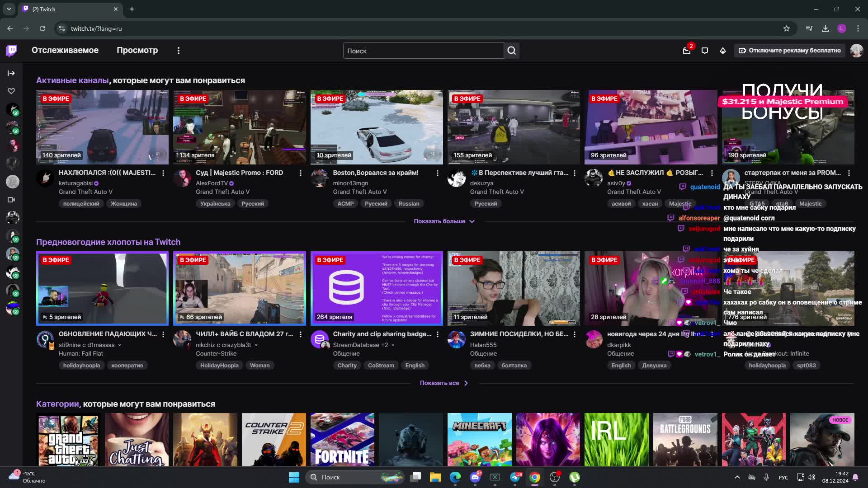Open File Explorer from taskbar
The image size is (868, 488).
click(x=435, y=477)
